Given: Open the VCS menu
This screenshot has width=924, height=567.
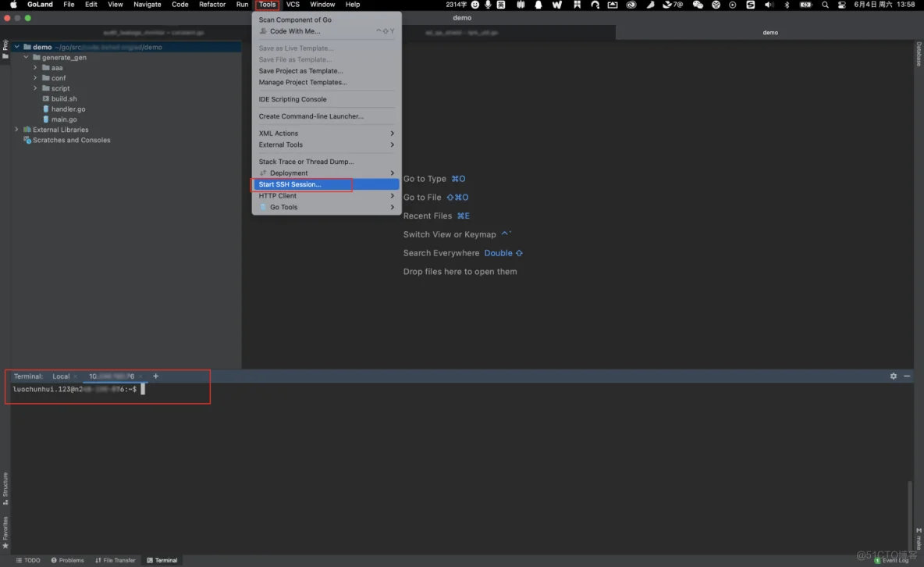Looking at the screenshot, I should point(293,5).
